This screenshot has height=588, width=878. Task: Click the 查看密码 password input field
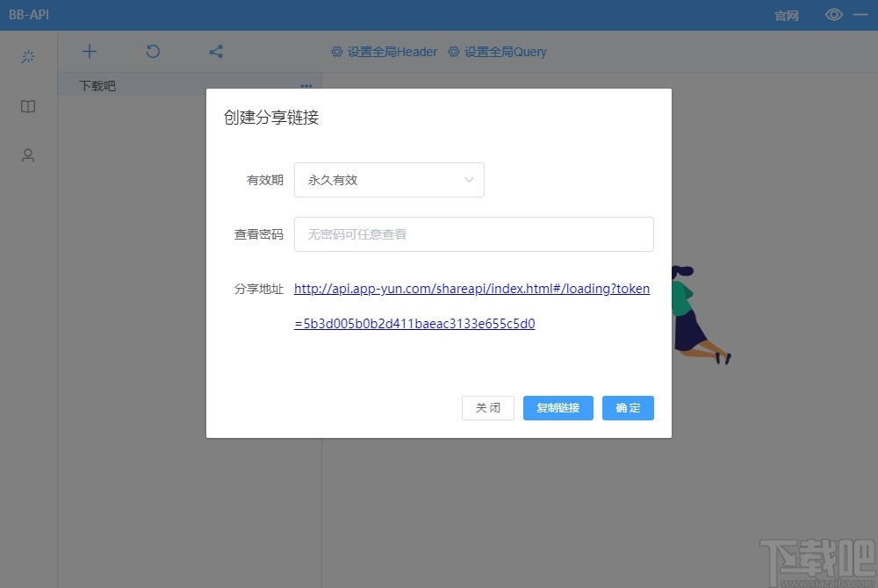tap(474, 234)
